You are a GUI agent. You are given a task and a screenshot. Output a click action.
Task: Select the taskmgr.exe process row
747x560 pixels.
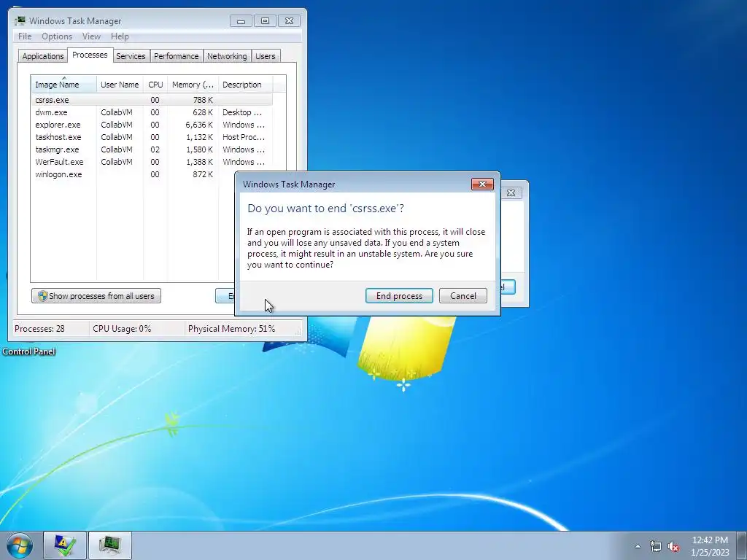click(152, 149)
